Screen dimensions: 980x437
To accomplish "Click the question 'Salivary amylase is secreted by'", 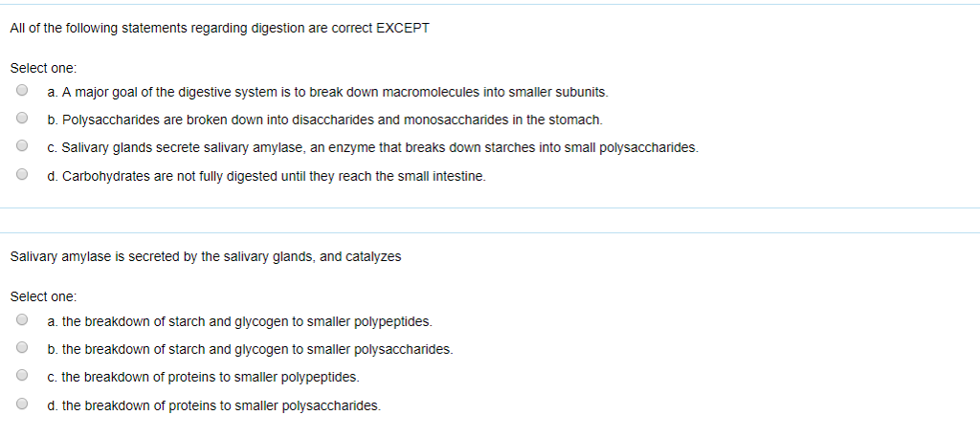I will tap(205, 257).
